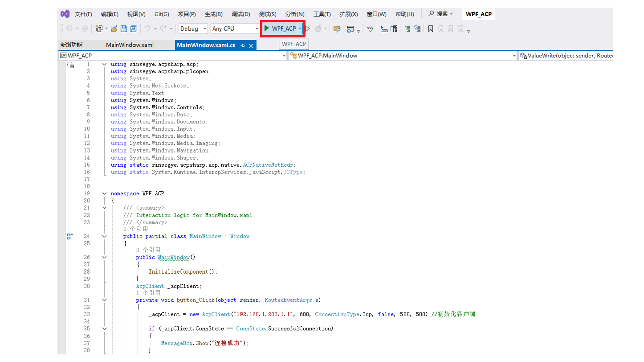Collapse the namespace WPF_ACP code block
The height and width of the screenshot is (362, 644).
[x=104, y=194]
